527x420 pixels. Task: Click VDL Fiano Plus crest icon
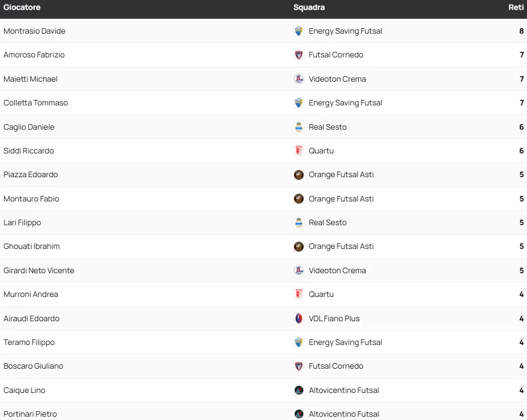point(299,318)
